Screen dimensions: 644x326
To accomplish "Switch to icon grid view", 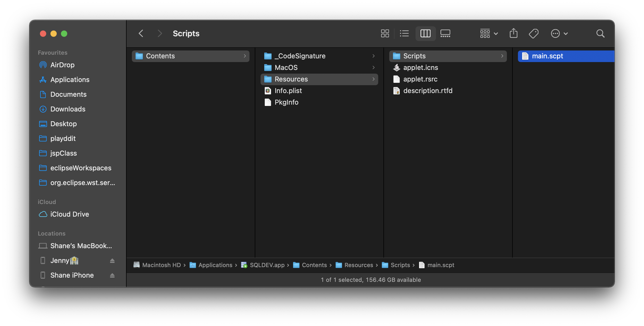I will (x=385, y=33).
